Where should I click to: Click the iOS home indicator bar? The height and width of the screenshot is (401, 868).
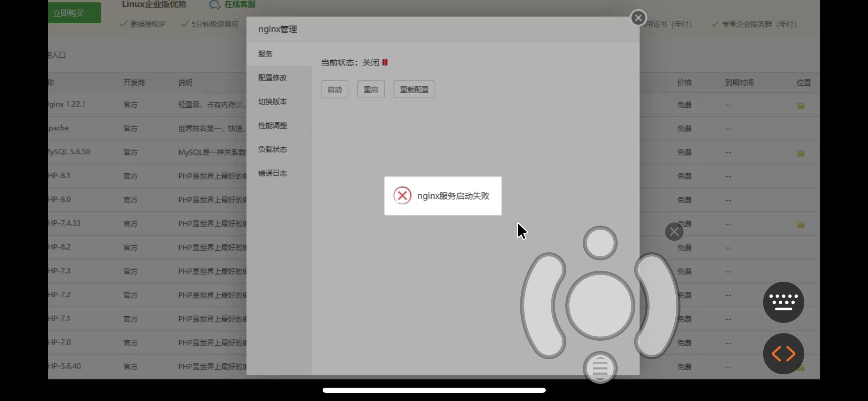coord(434,390)
